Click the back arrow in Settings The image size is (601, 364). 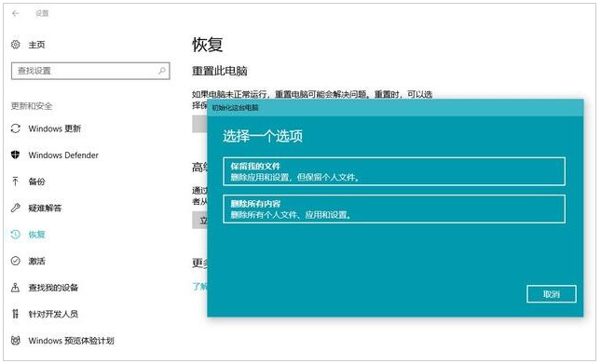(16, 13)
